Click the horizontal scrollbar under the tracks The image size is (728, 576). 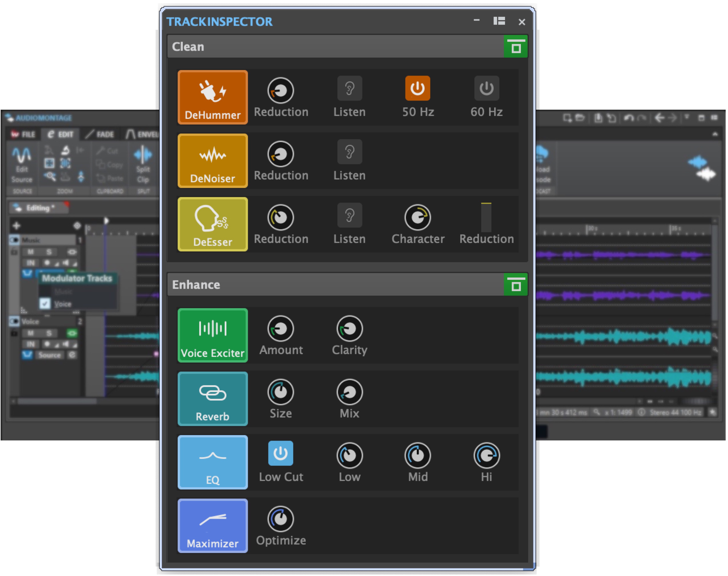click(57, 401)
